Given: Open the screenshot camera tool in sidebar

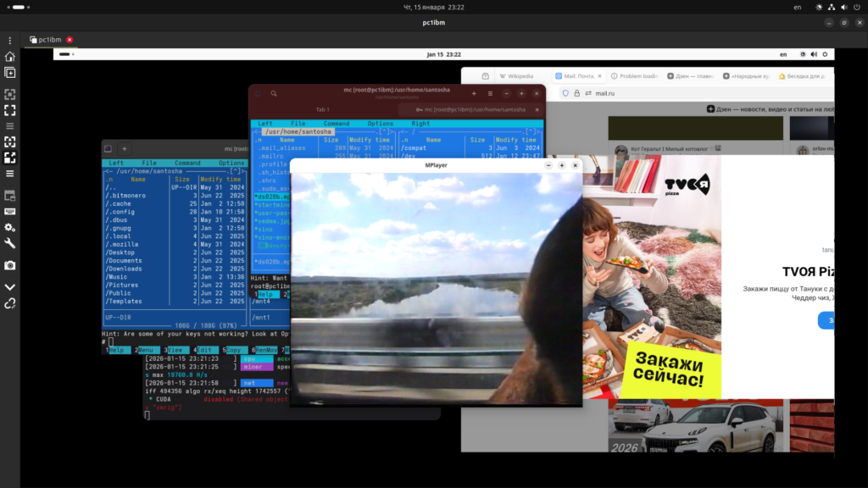Looking at the screenshot, I should 10,265.
